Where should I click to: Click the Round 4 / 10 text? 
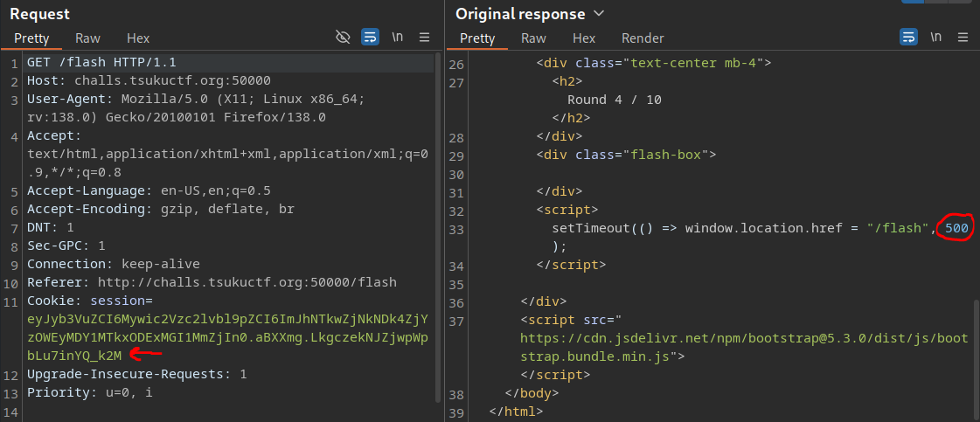tap(615, 100)
